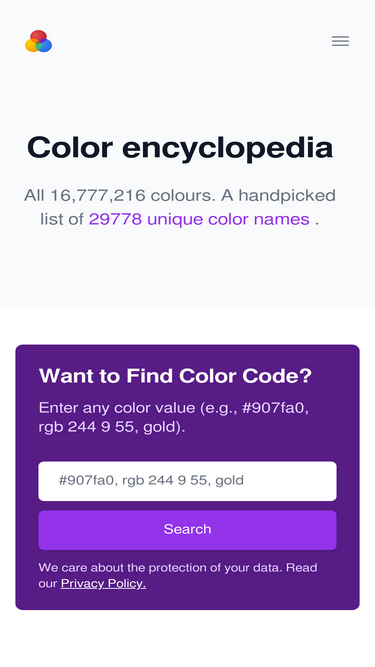375x667 pixels.
Task: Open the hamburger navigation menu
Action: coord(340,41)
